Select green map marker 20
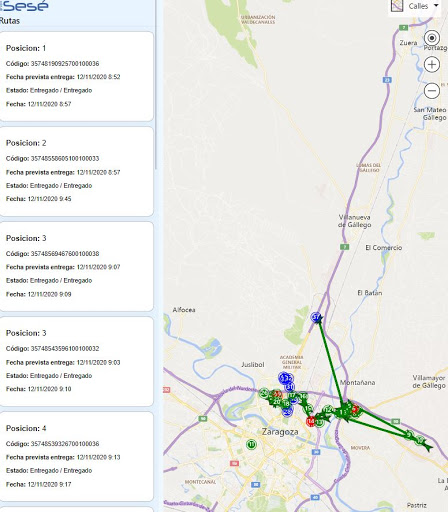The image size is (448, 512). pyautogui.click(x=276, y=402)
